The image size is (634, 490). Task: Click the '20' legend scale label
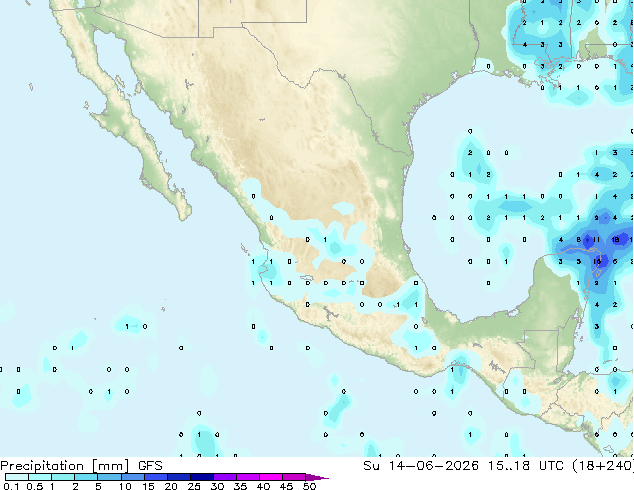[171, 486]
